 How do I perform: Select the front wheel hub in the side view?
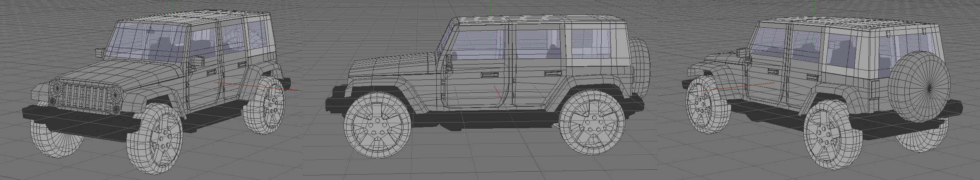(376, 126)
